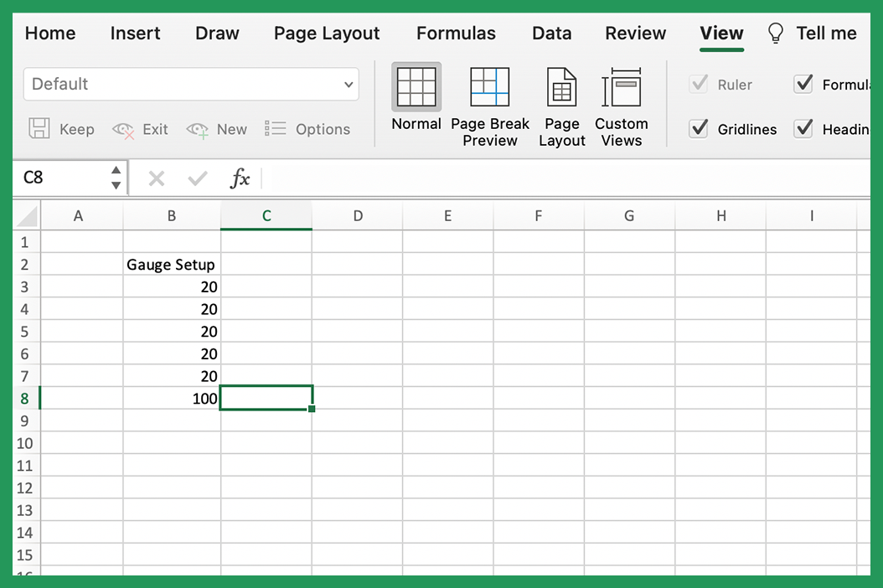Select row 5 header

(x=25, y=331)
